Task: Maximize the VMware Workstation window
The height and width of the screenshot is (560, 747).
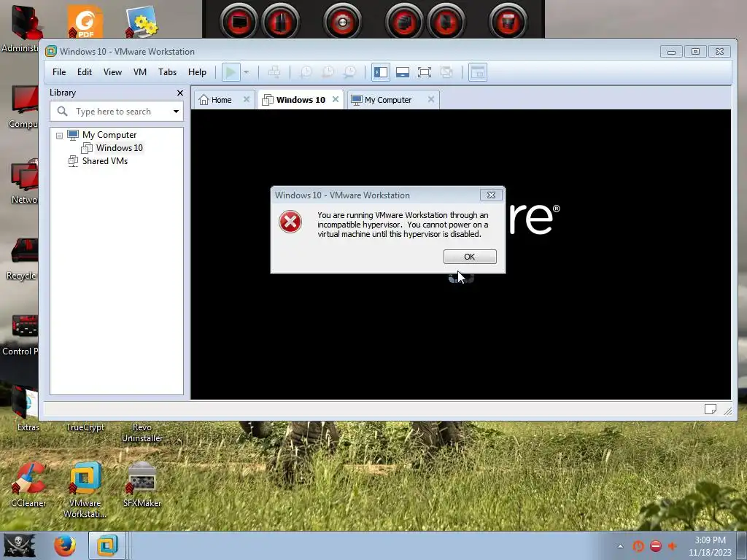Action: tap(695, 52)
